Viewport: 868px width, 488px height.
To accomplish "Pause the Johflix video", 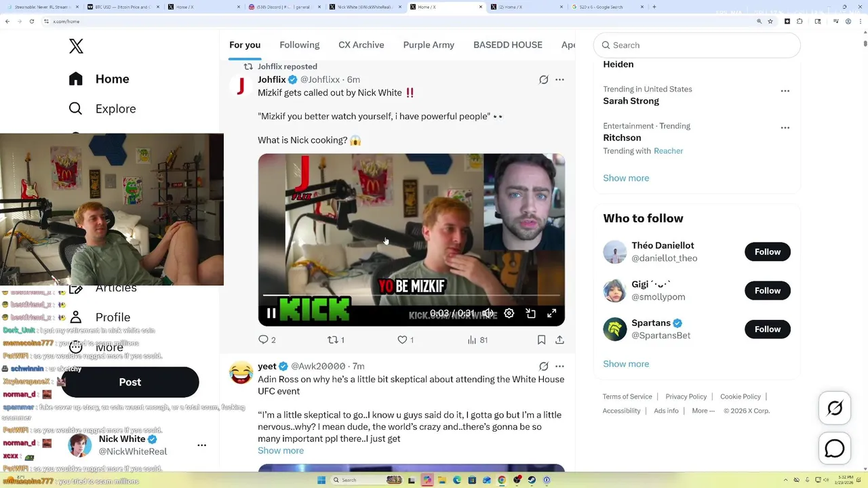I will tap(271, 313).
